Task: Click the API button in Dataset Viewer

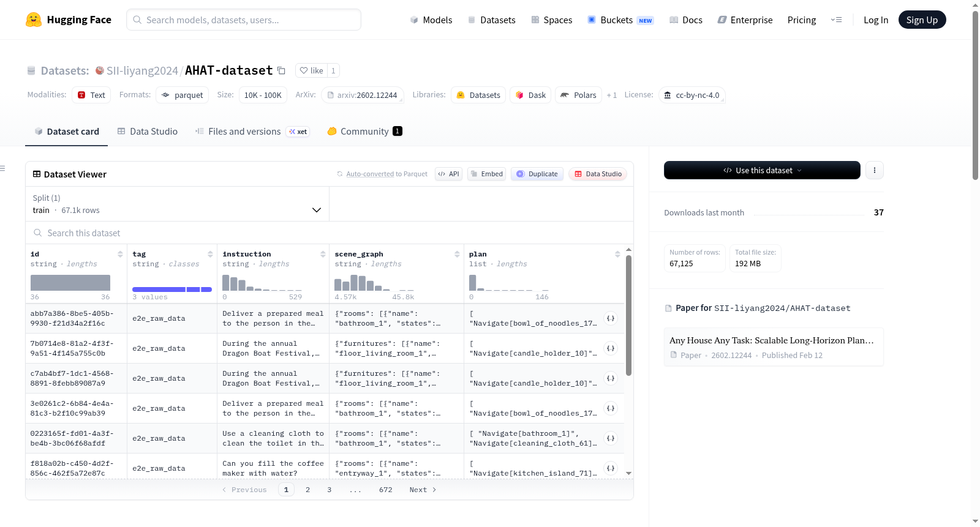Action: coord(448,174)
